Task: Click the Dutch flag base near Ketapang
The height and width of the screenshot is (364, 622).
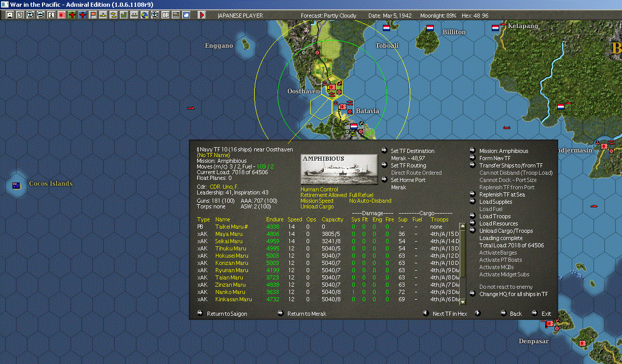Action: click(495, 28)
